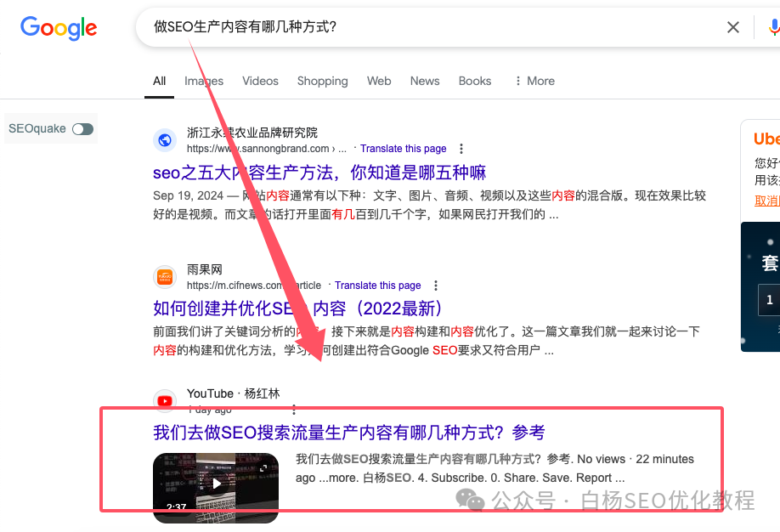Open the 浙江永续农业品牌研究院 site name
The height and width of the screenshot is (532, 780).
point(252,133)
